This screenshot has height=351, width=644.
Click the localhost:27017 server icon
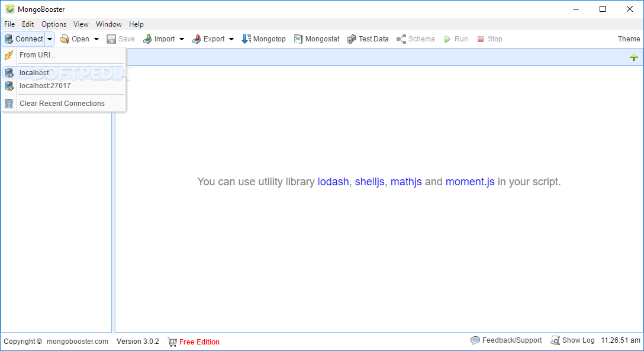tap(9, 86)
